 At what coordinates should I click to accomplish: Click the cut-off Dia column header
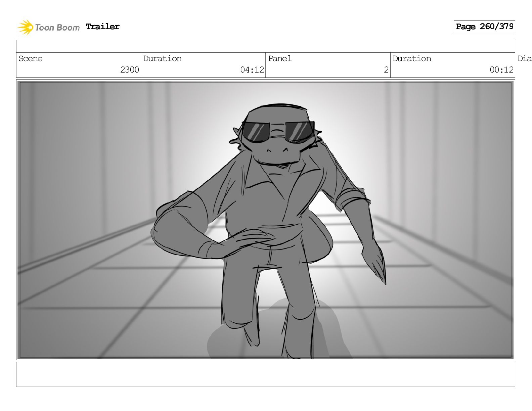[524, 58]
